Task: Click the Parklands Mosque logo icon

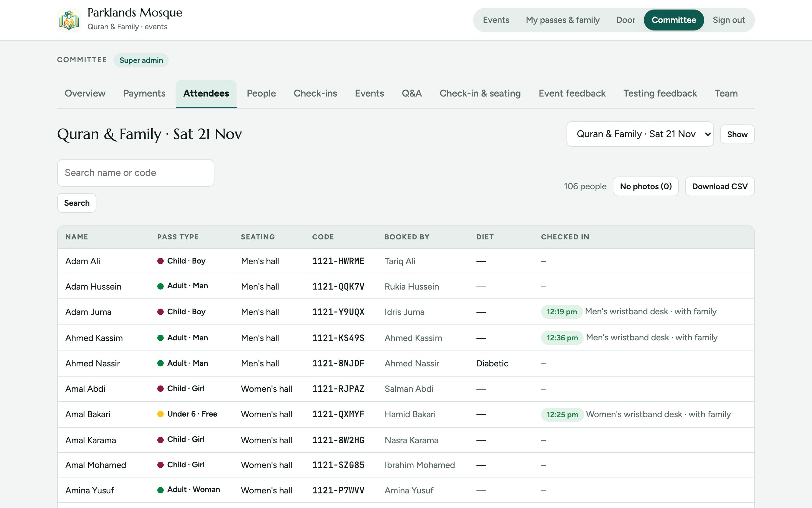Action: point(69,20)
